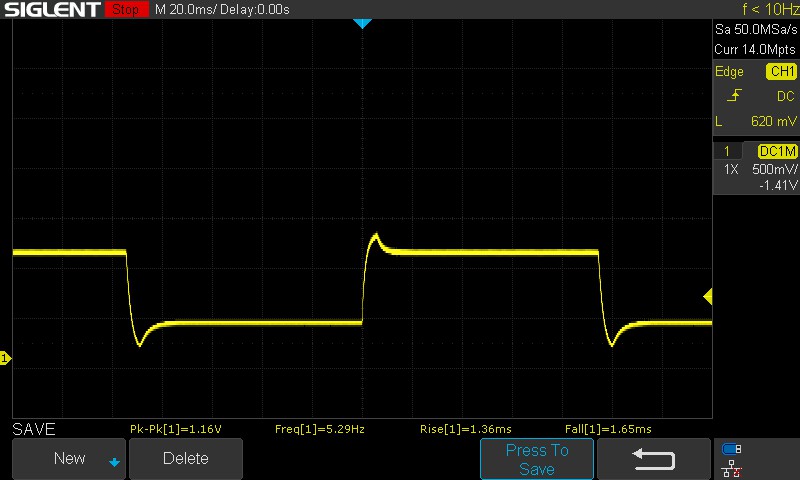
Task: Click the 1X probe attenuation label
Action: (x=731, y=169)
